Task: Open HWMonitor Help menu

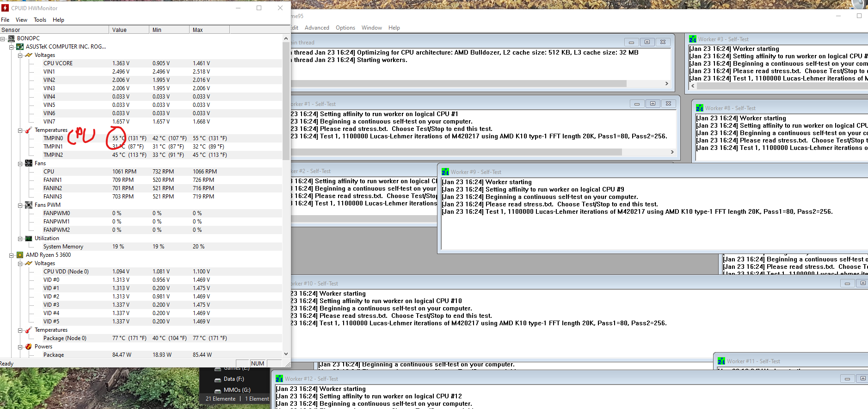Action: point(58,20)
